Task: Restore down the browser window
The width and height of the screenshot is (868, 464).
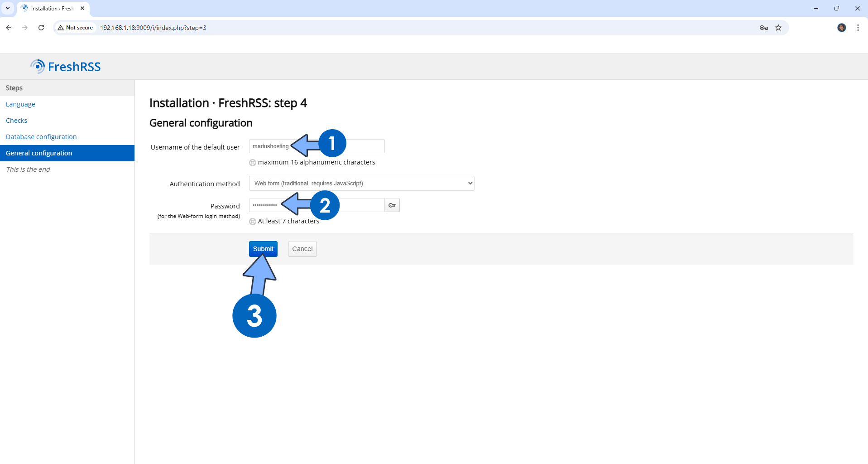Action: point(837,8)
